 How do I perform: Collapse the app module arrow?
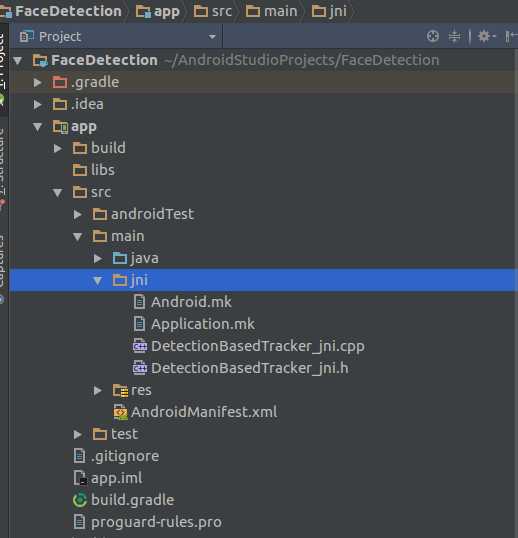[x=37, y=127]
